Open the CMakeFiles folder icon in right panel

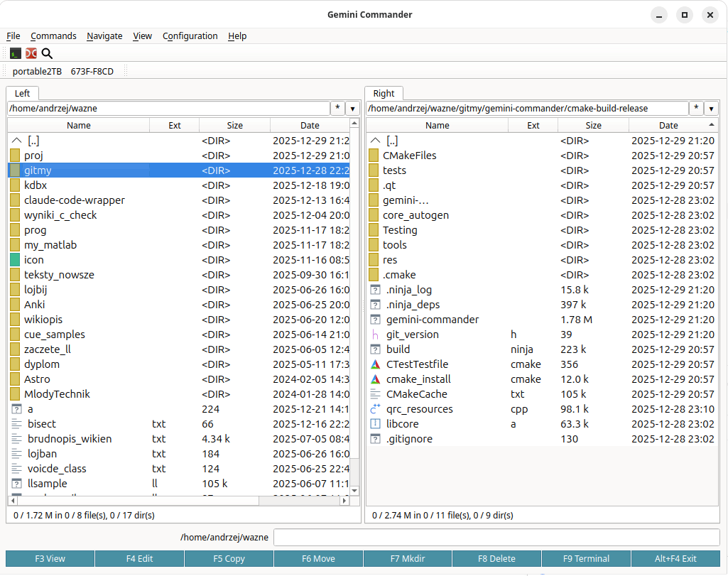click(375, 156)
